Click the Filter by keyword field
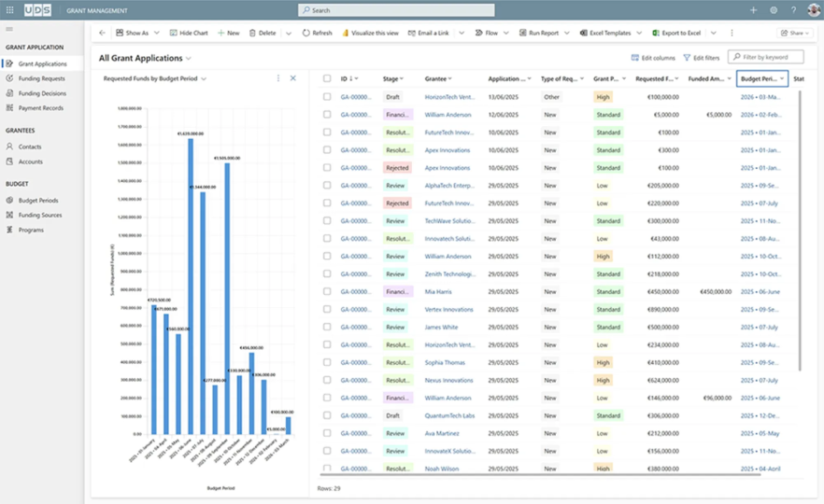824x504 pixels. tap(766, 57)
